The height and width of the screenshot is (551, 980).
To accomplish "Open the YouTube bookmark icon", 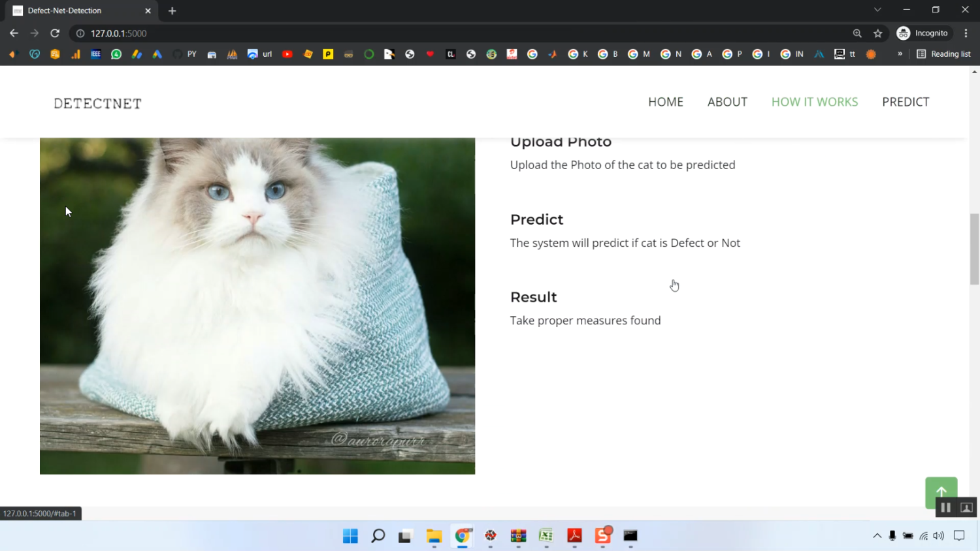I will (287, 54).
